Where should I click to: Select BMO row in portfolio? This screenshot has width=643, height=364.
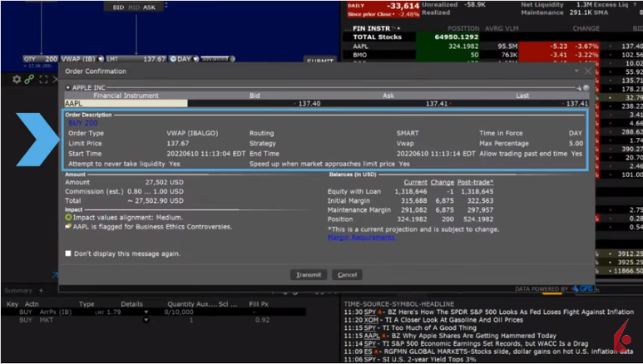492,55
